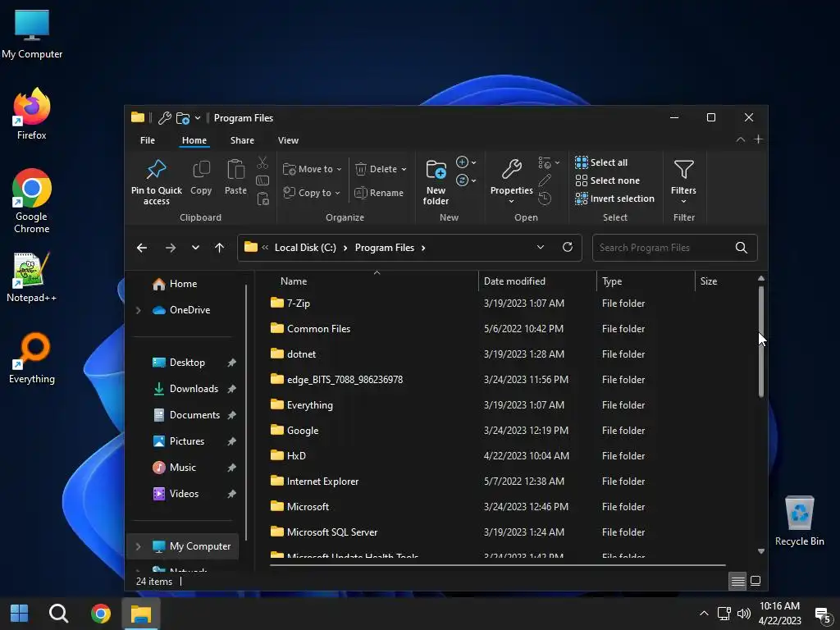Viewport: 840px width, 630px height.
Task: Switch to Details view icon in status bar
Action: click(x=737, y=582)
